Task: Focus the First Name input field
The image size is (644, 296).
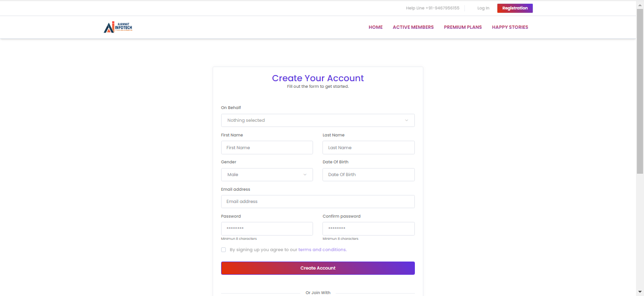Action: click(x=266, y=148)
